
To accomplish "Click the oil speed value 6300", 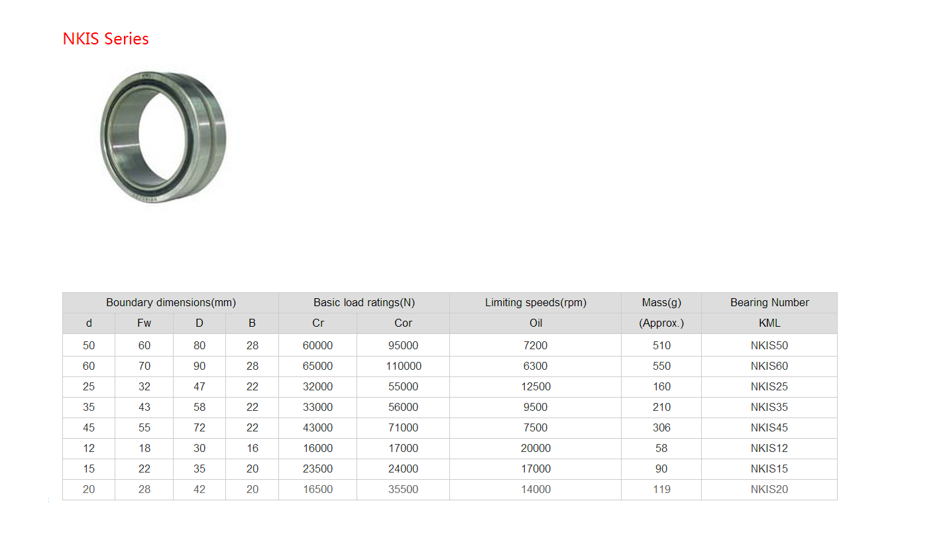I will (535, 366).
